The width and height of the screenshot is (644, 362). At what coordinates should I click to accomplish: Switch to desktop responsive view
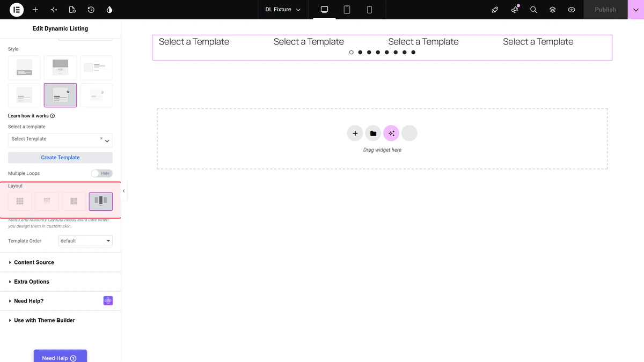coord(324,10)
